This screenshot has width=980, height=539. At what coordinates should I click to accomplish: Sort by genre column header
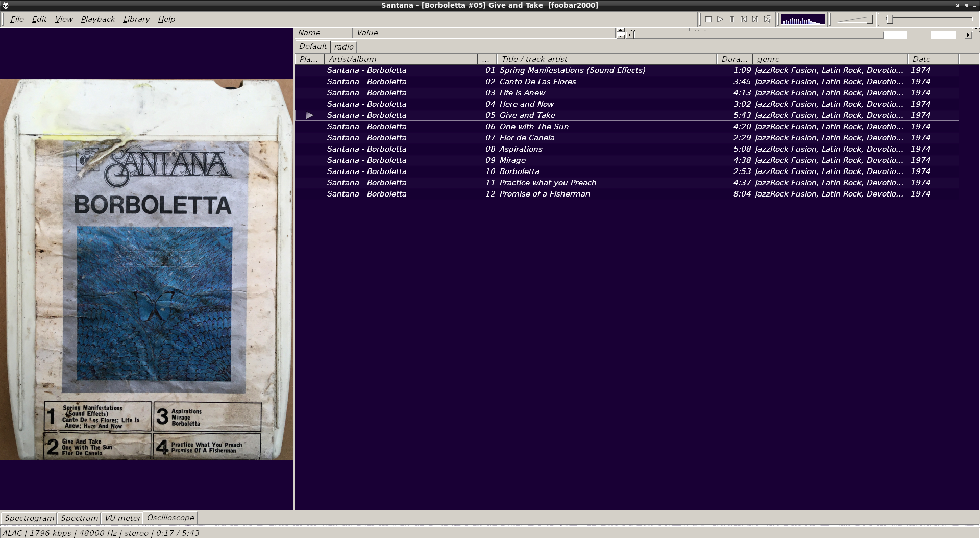point(830,59)
